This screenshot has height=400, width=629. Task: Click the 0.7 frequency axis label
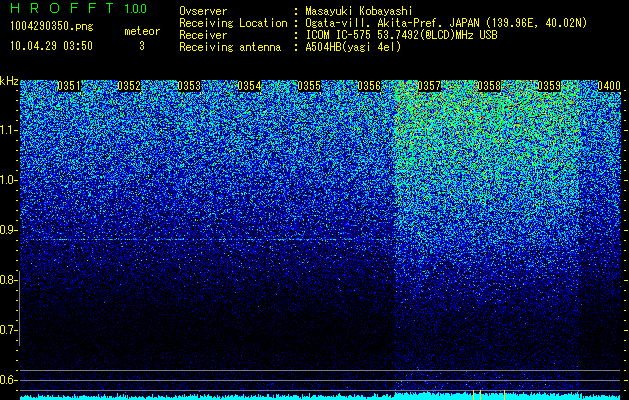8,330
